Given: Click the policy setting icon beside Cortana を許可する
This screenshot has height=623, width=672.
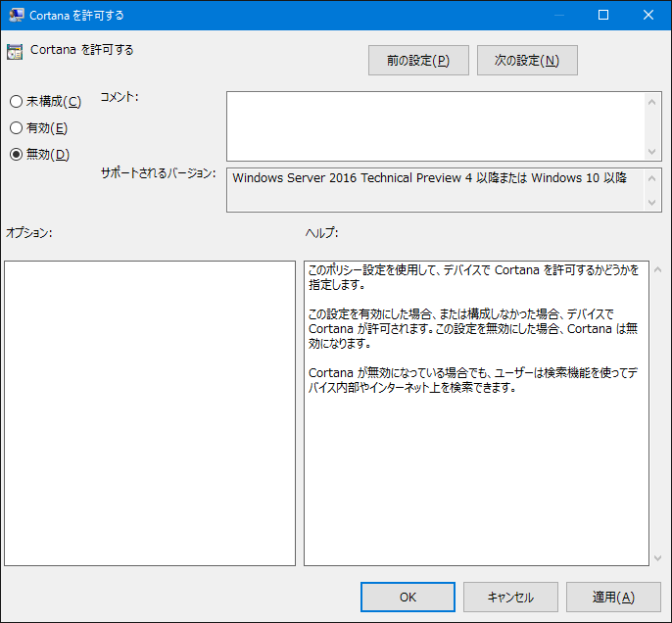Looking at the screenshot, I should (15, 52).
